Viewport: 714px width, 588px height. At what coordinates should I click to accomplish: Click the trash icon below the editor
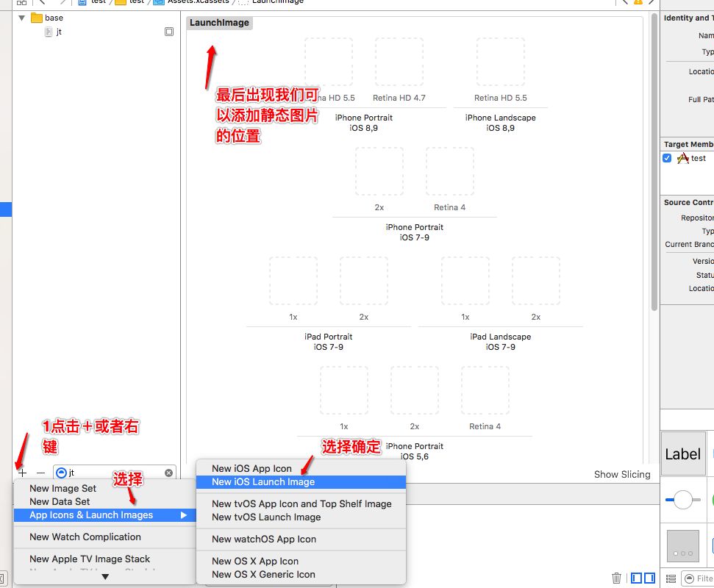(x=616, y=578)
